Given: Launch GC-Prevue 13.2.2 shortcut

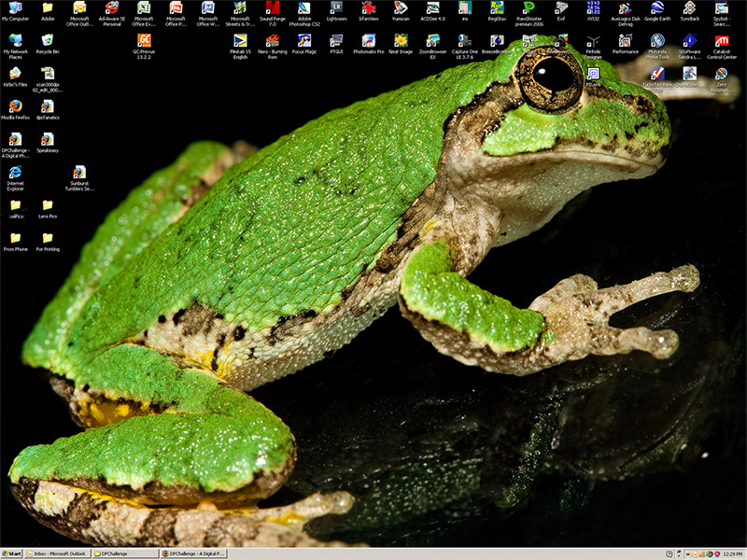Looking at the screenshot, I should (144, 46).
